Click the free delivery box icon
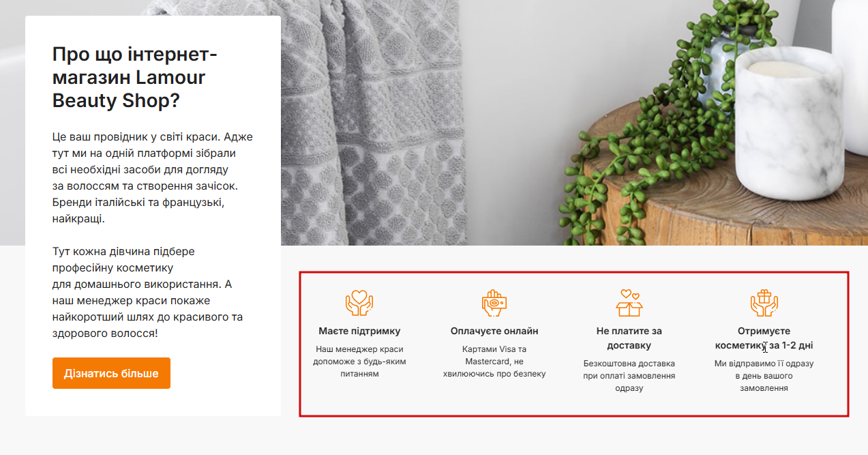The width and height of the screenshot is (868, 455). point(629,303)
